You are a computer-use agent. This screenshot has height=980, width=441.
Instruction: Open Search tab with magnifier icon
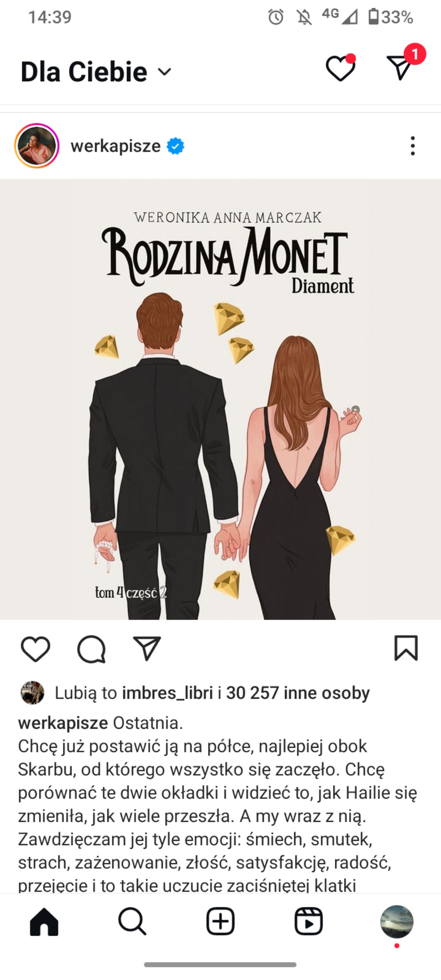click(x=132, y=922)
